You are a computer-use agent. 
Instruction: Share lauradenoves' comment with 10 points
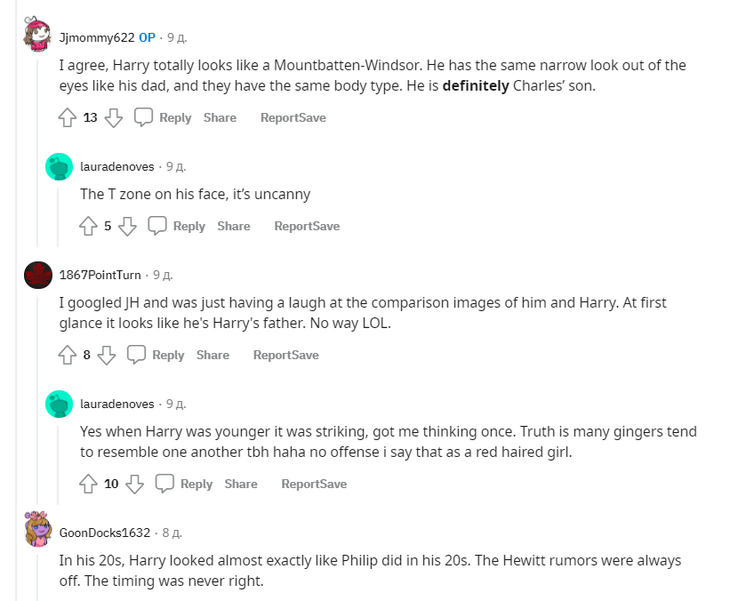pos(241,484)
